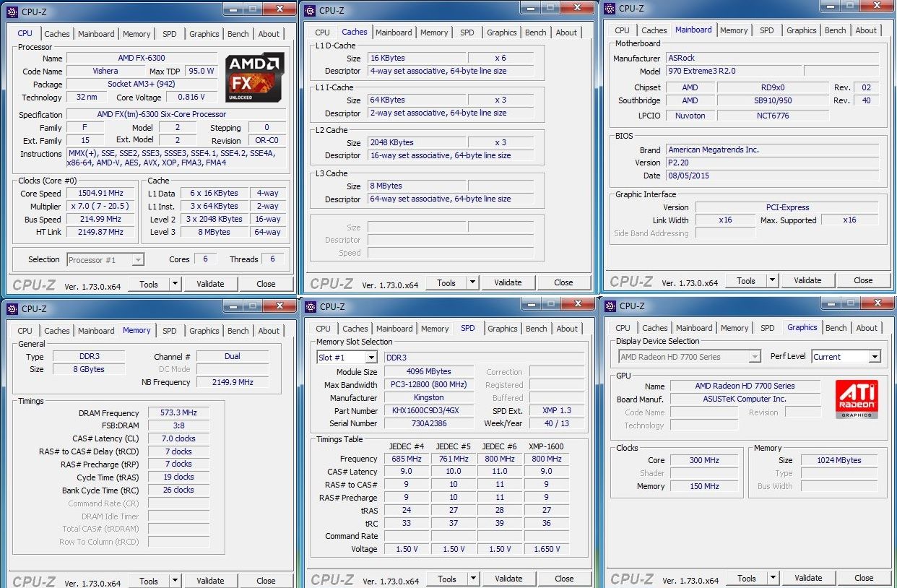Click Close button in the Graphics tab window
Screen dimensions: 897x588
click(x=864, y=578)
